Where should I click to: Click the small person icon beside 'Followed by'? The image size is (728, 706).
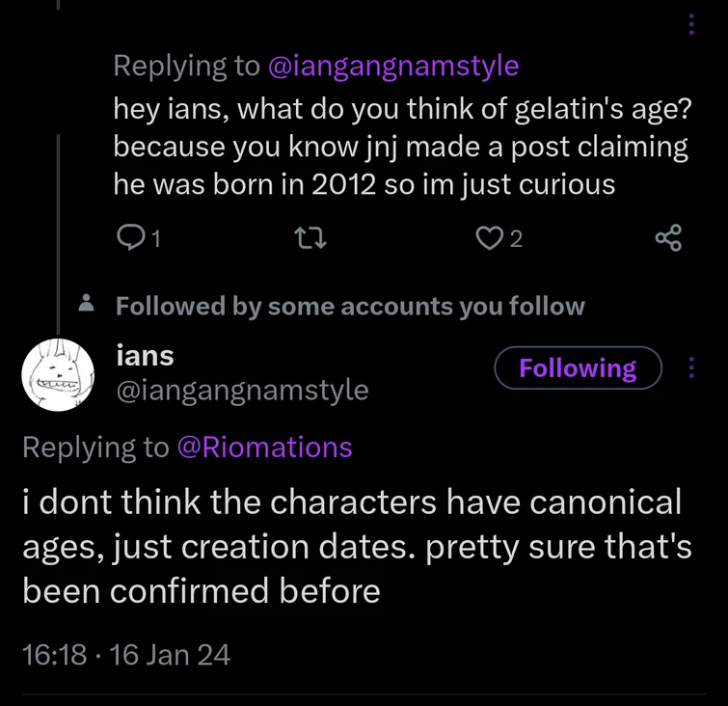(85, 305)
